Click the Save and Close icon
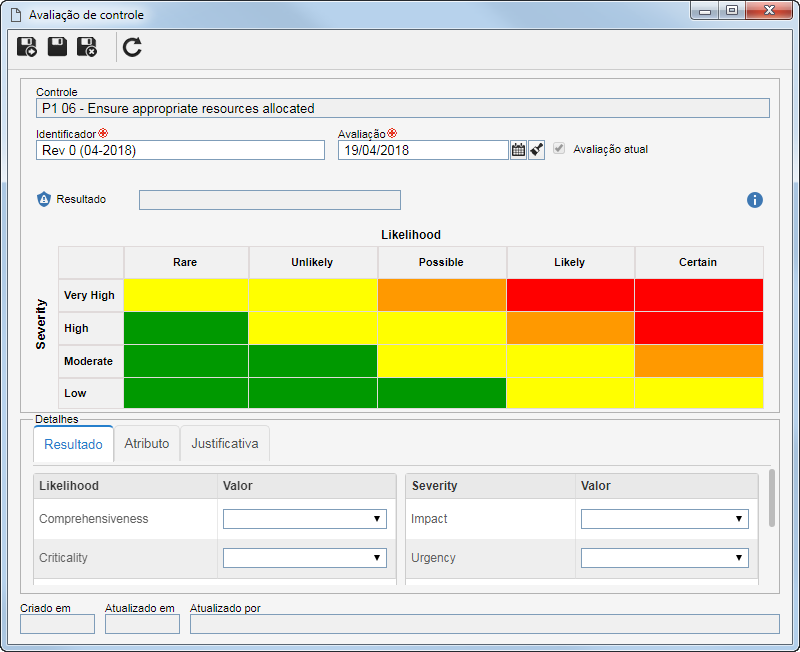The width and height of the screenshot is (800, 652). [x=87, y=47]
